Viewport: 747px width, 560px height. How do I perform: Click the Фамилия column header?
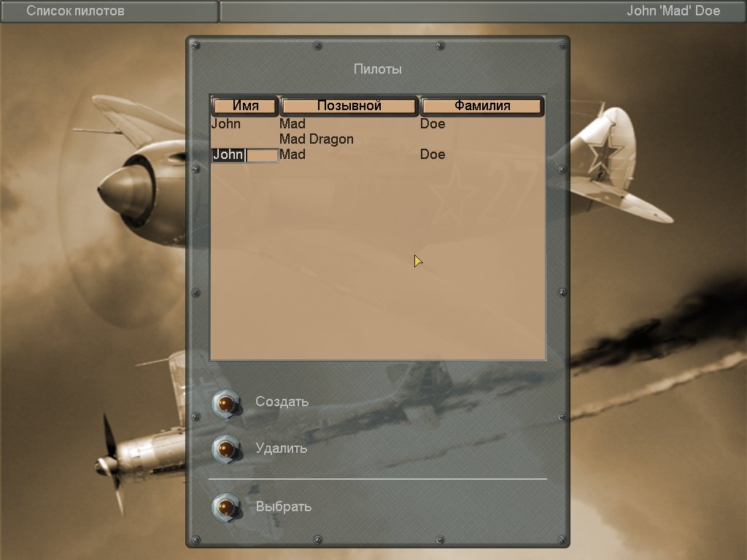coord(482,106)
